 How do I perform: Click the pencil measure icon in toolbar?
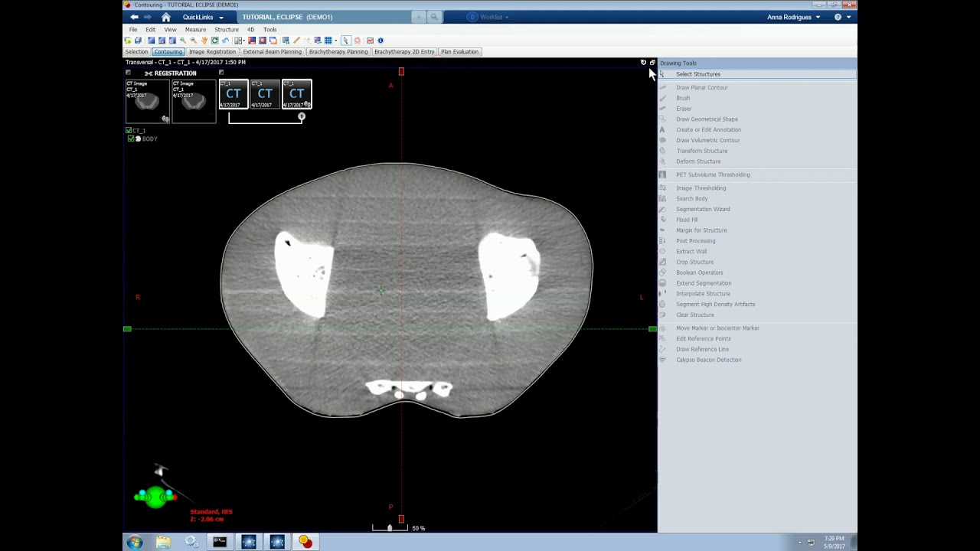(296, 41)
